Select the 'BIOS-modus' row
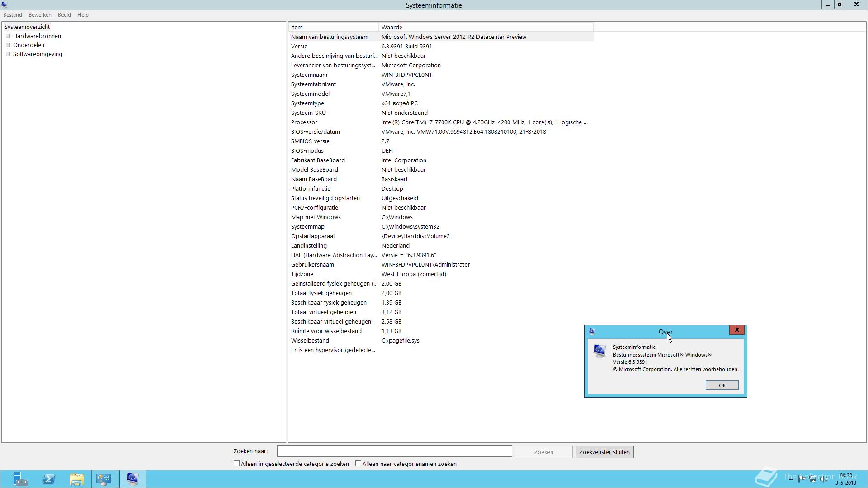This screenshot has width=868, height=488. coord(441,150)
